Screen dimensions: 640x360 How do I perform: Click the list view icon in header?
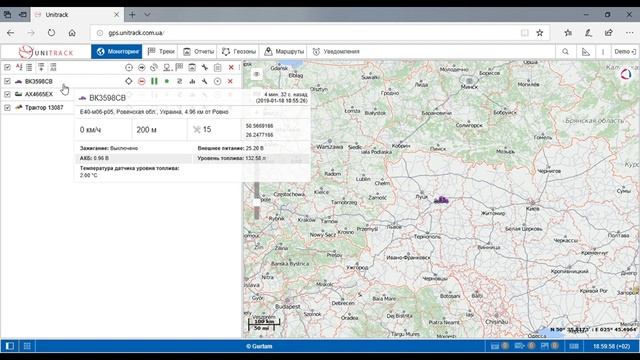[29, 67]
